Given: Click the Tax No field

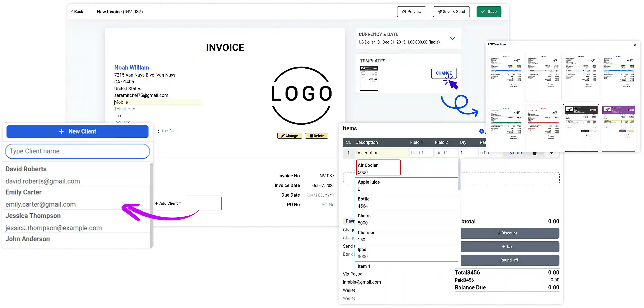Looking at the screenshot, I should (168, 131).
